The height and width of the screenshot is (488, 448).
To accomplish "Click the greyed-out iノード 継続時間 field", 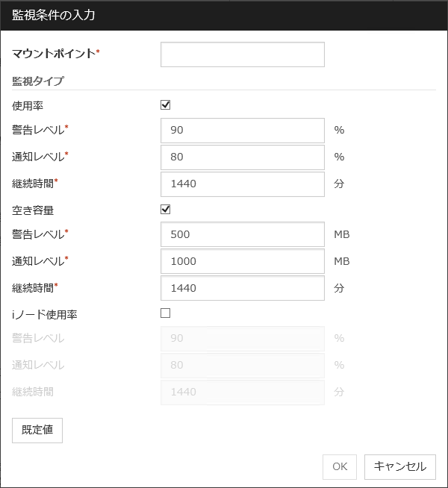I will tap(242, 392).
